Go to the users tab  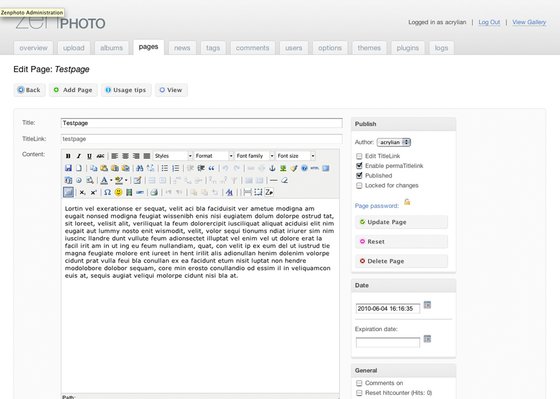coord(294,48)
